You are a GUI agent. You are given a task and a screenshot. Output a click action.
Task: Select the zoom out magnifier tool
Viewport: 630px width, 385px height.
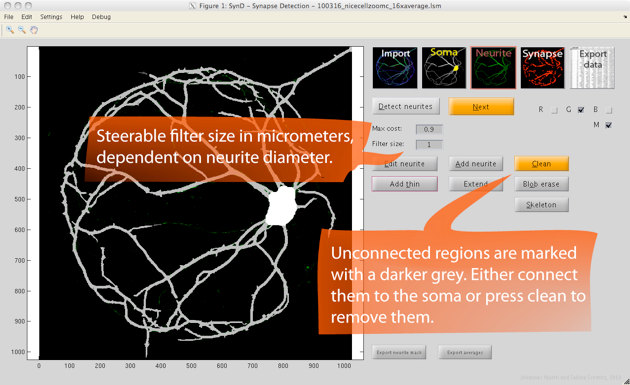point(22,30)
